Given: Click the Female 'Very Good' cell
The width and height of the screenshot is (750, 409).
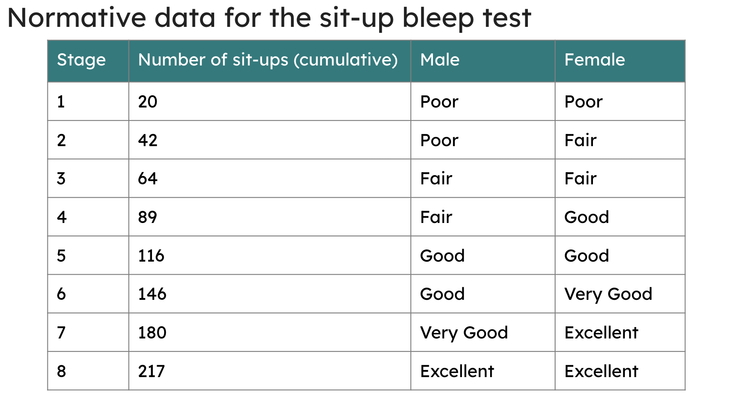Looking at the screenshot, I should pyautogui.click(x=608, y=294).
